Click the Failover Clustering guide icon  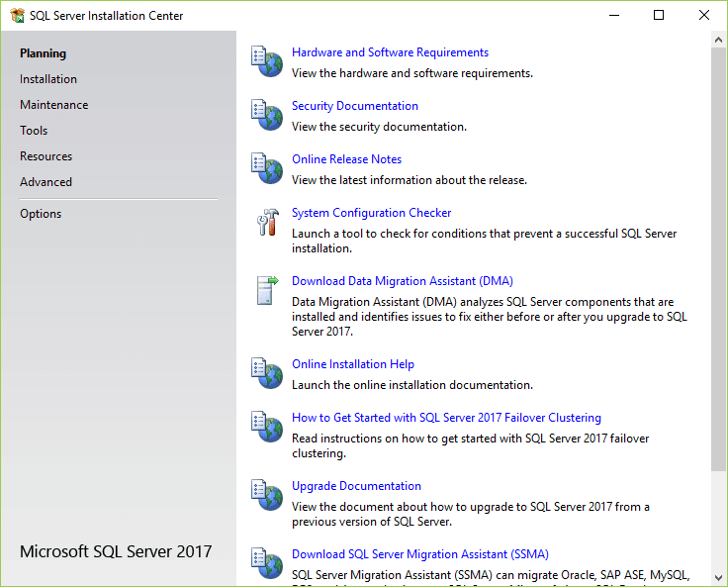pos(267,428)
